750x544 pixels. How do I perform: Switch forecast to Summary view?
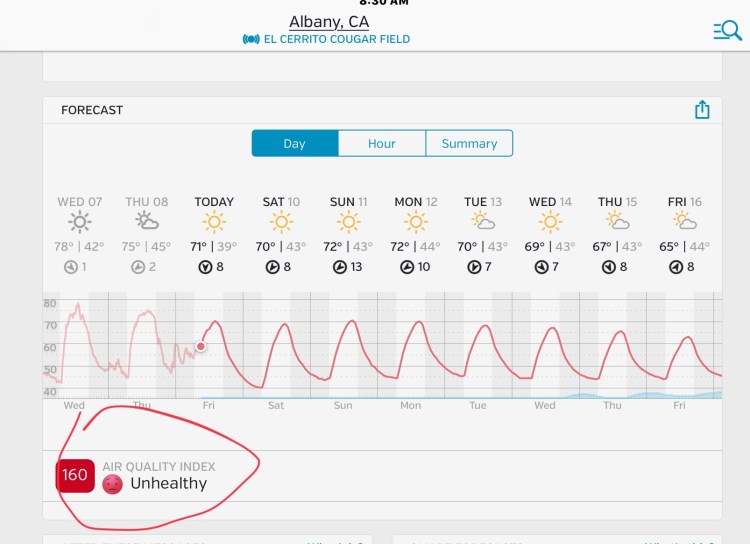point(469,143)
